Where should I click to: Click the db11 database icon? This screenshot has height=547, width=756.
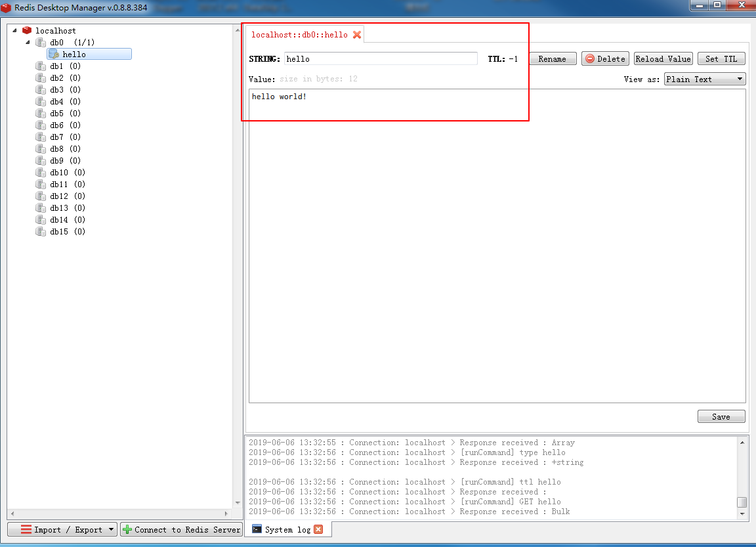41,185
